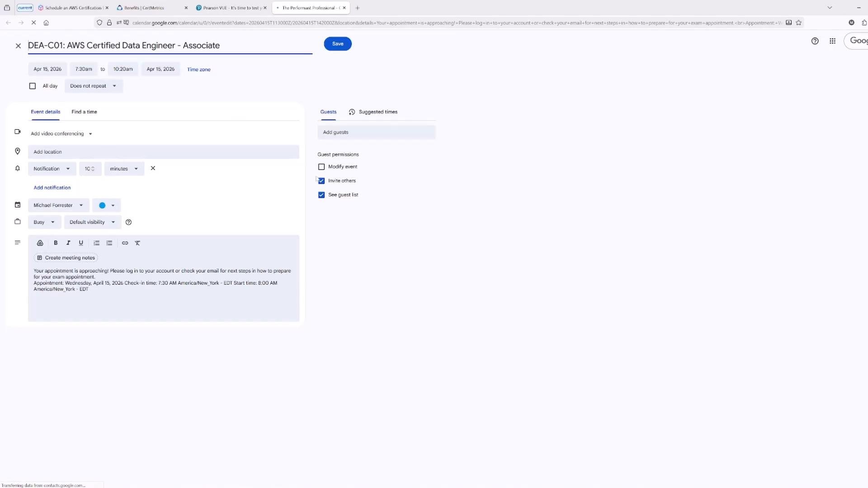Viewport: 868px width, 488px height.
Task: Toggle bold formatting in description toolbar
Action: (56, 243)
